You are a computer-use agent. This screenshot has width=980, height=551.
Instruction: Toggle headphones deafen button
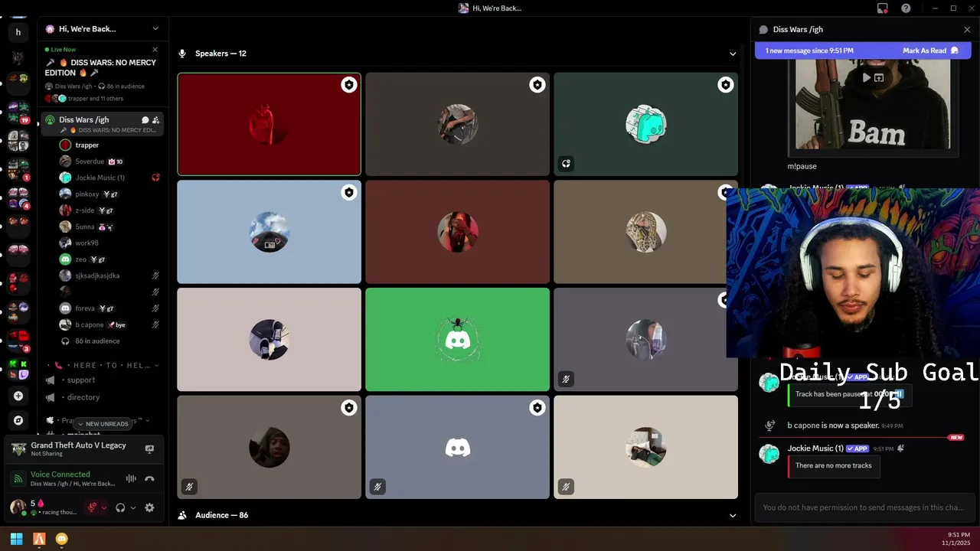120,507
